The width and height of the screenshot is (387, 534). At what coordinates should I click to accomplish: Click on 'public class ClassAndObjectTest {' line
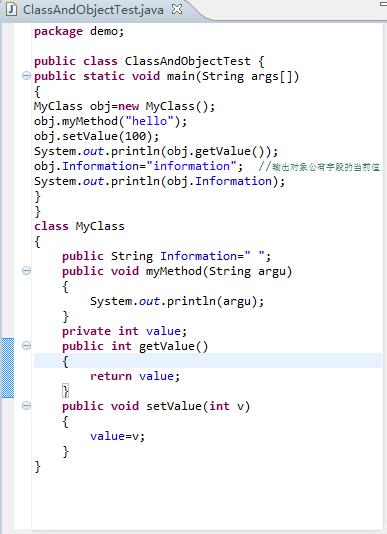pyautogui.click(x=149, y=61)
